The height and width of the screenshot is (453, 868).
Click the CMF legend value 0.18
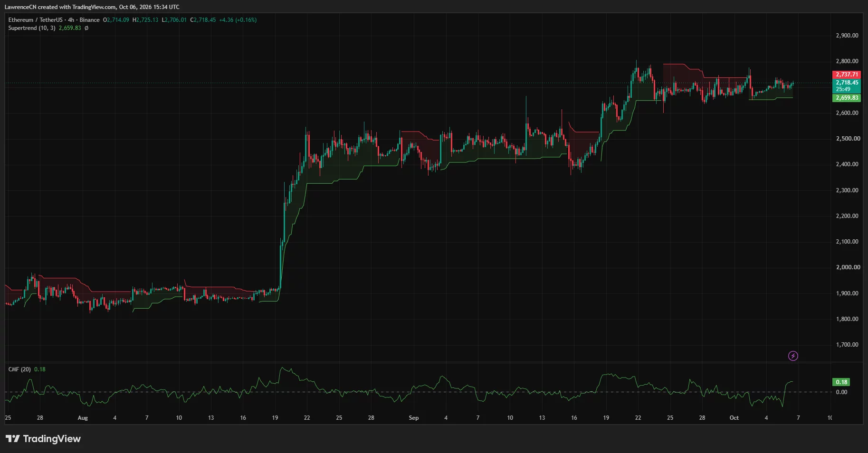tap(40, 369)
